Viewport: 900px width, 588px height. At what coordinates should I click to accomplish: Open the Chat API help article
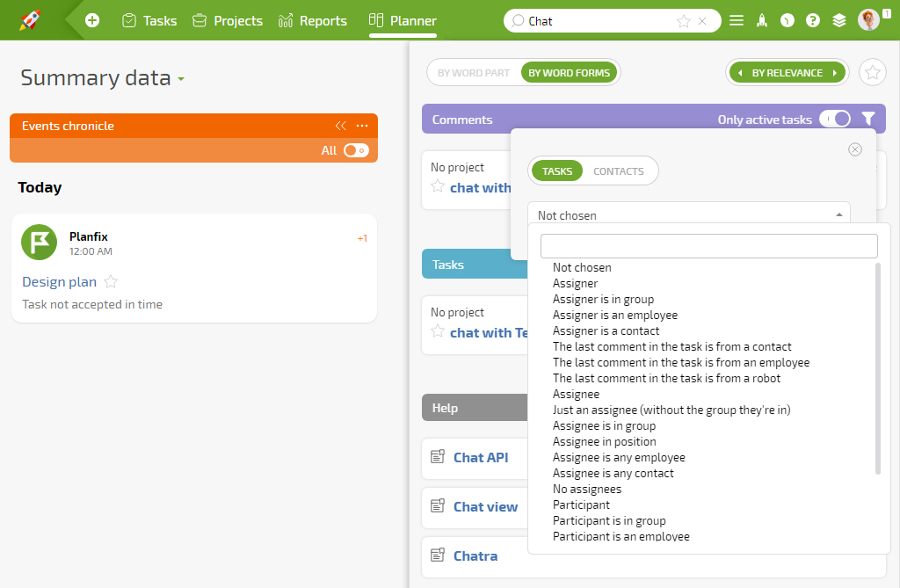[481, 458]
